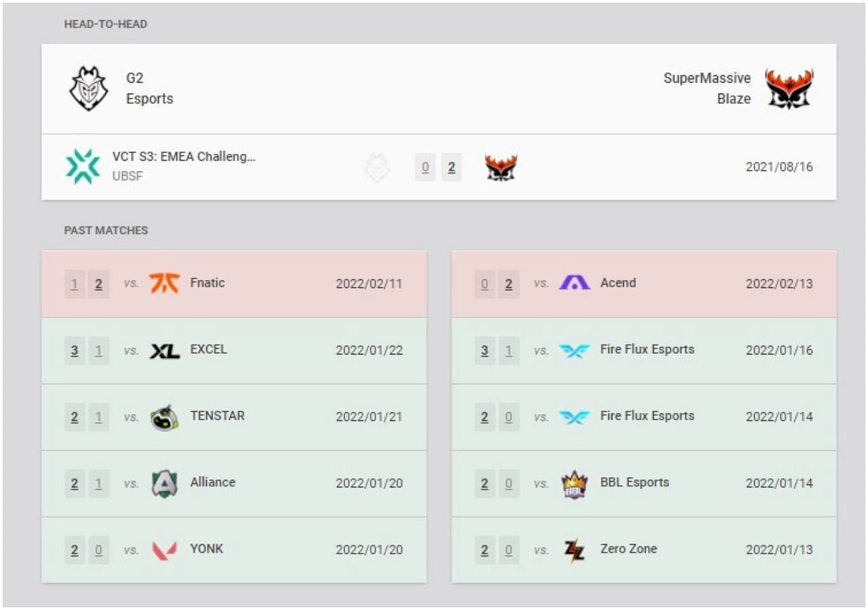Open the VCT S3: EMEA Challengers match

[439, 167]
